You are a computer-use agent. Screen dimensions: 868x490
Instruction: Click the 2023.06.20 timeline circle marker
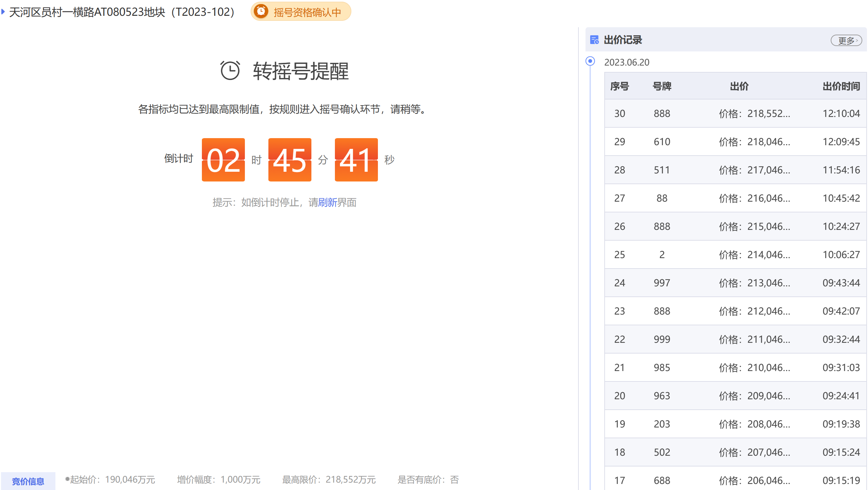point(590,61)
